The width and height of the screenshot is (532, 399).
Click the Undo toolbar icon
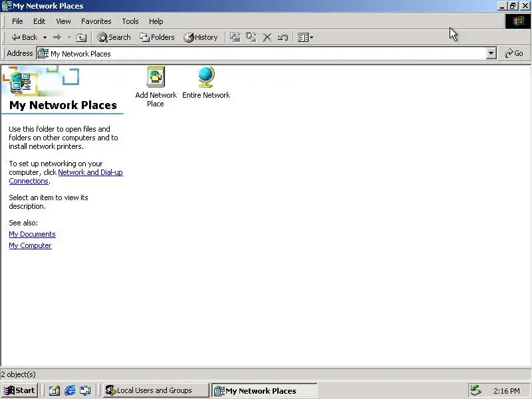[x=283, y=37]
